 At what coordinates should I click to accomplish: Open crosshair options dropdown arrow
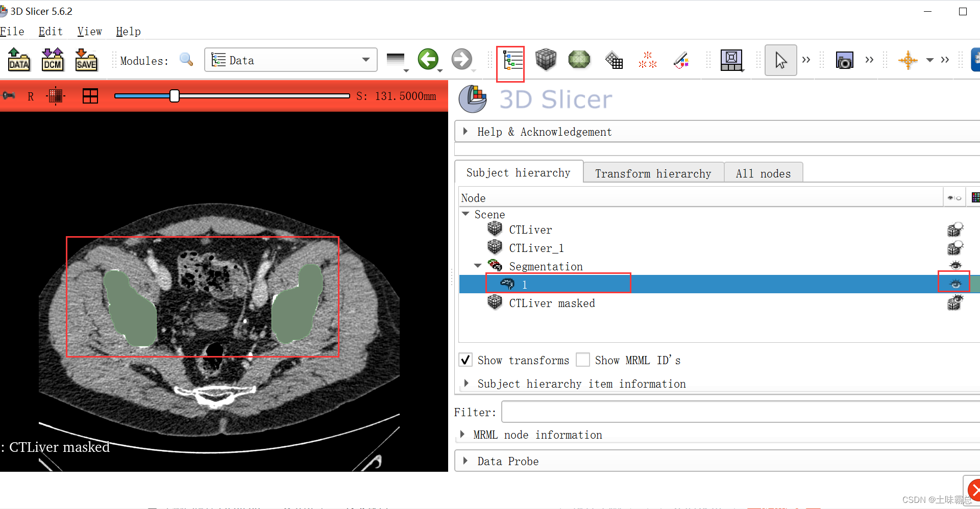click(930, 60)
